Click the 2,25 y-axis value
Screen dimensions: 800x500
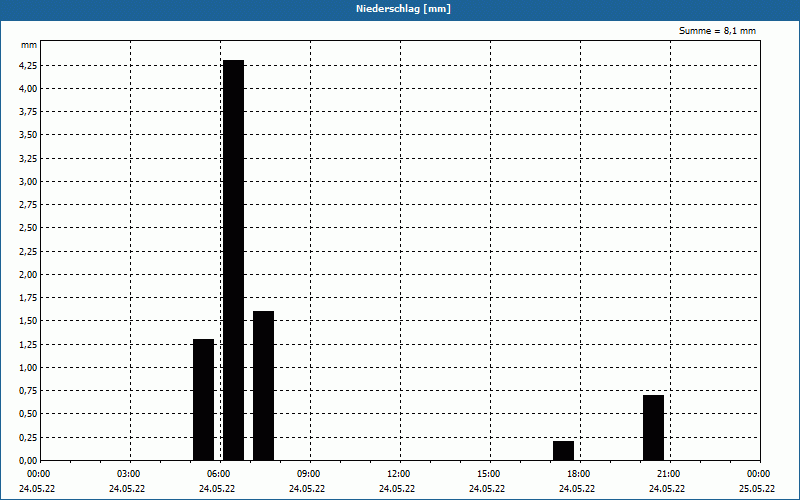28,252
